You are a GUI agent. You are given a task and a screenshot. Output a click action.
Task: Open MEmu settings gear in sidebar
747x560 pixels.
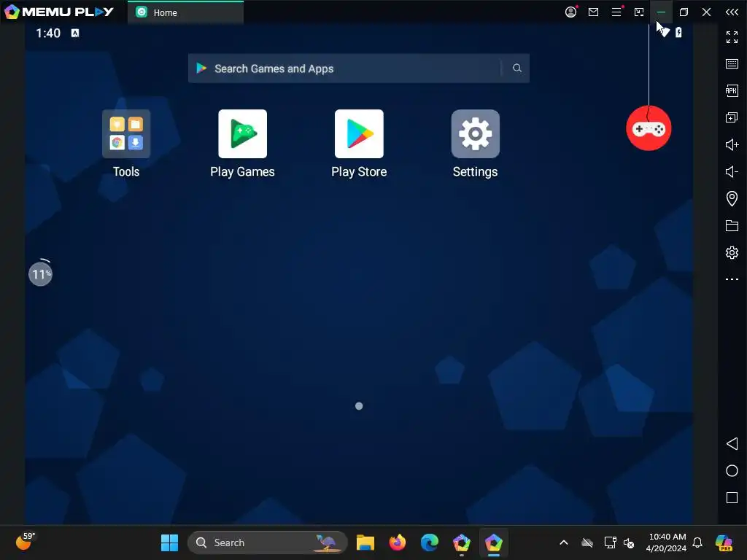(x=732, y=252)
